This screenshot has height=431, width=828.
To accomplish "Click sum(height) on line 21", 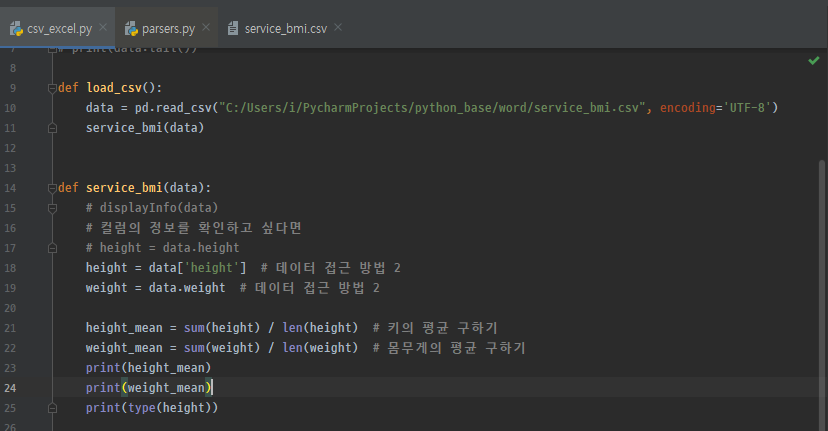I will point(222,328).
